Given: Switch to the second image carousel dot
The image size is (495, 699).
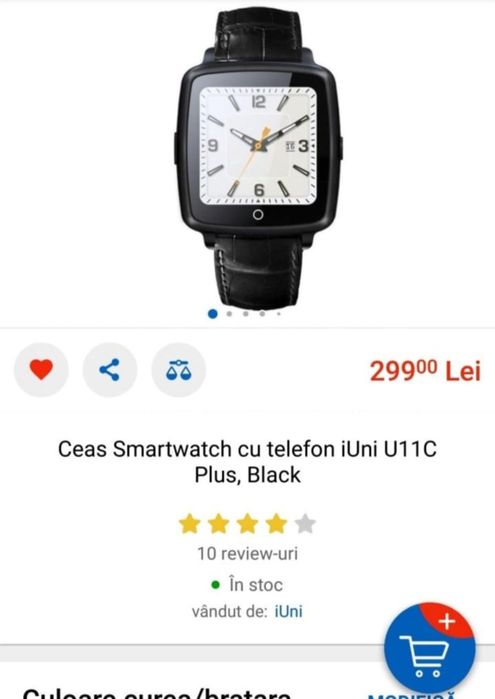Looking at the screenshot, I should pyautogui.click(x=229, y=314).
